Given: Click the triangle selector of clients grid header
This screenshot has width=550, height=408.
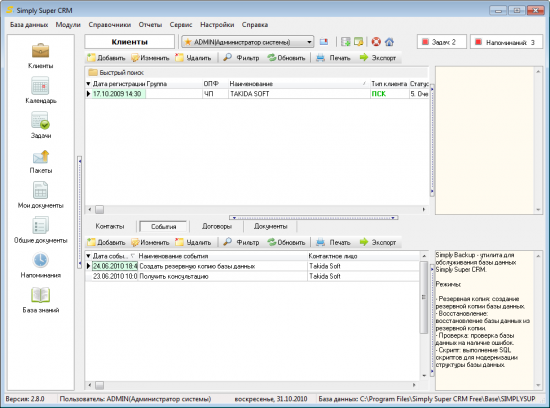Looking at the screenshot, I should [x=88, y=83].
